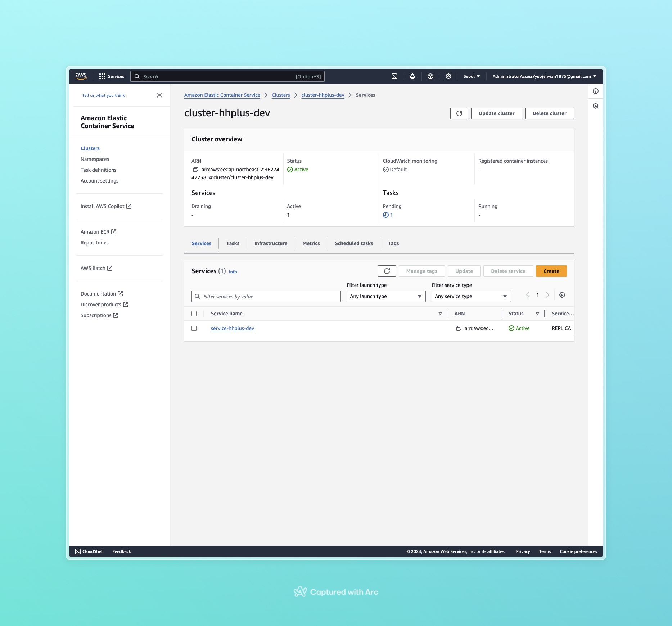This screenshot has height=626, width=672.
Task: Open CloudShell from the top bar icon
Action: click(394, 76)
